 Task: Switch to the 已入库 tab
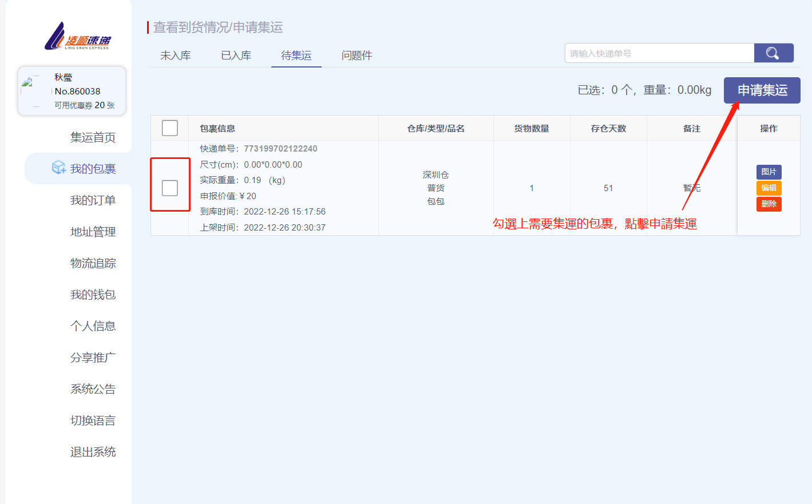point(236,55)
